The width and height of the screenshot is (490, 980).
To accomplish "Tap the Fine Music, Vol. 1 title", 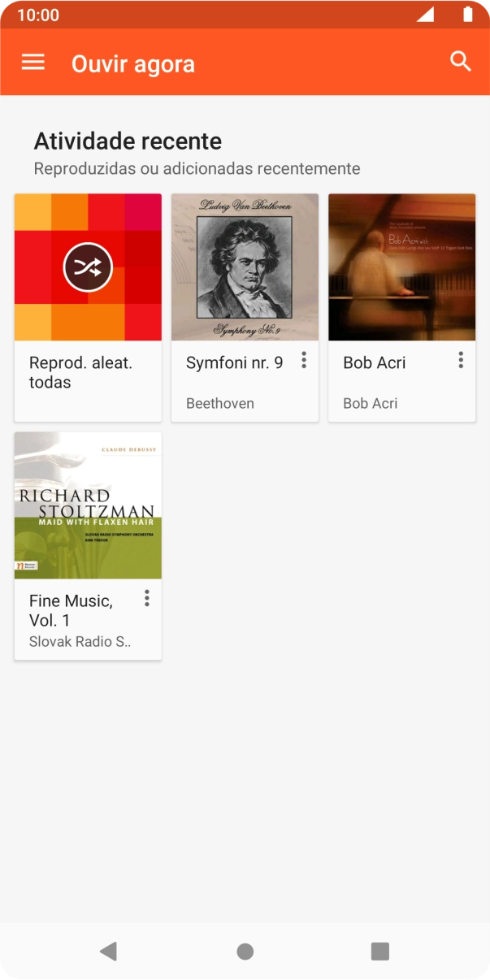I will coord(71,610).
